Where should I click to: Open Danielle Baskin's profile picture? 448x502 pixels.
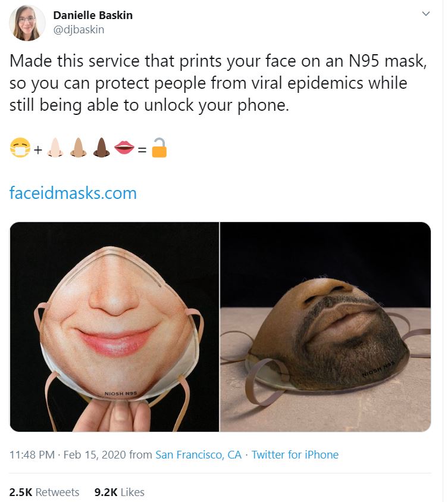(x=27, y=23)
